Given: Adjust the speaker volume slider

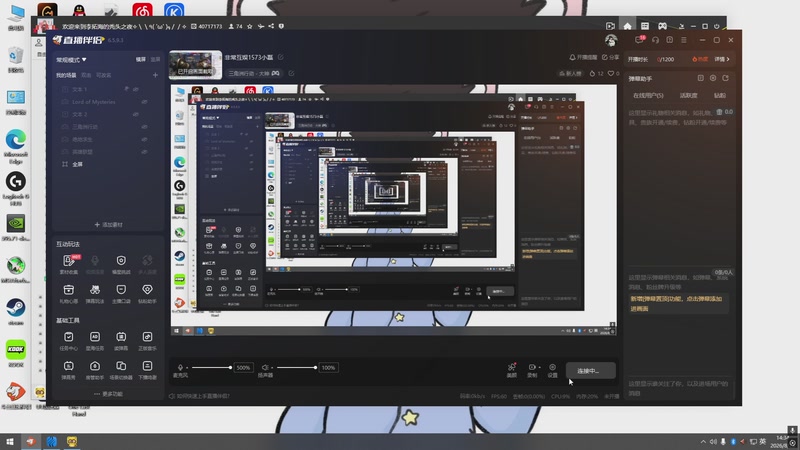Looking at the screenshot, I should [x=296, y=367].
